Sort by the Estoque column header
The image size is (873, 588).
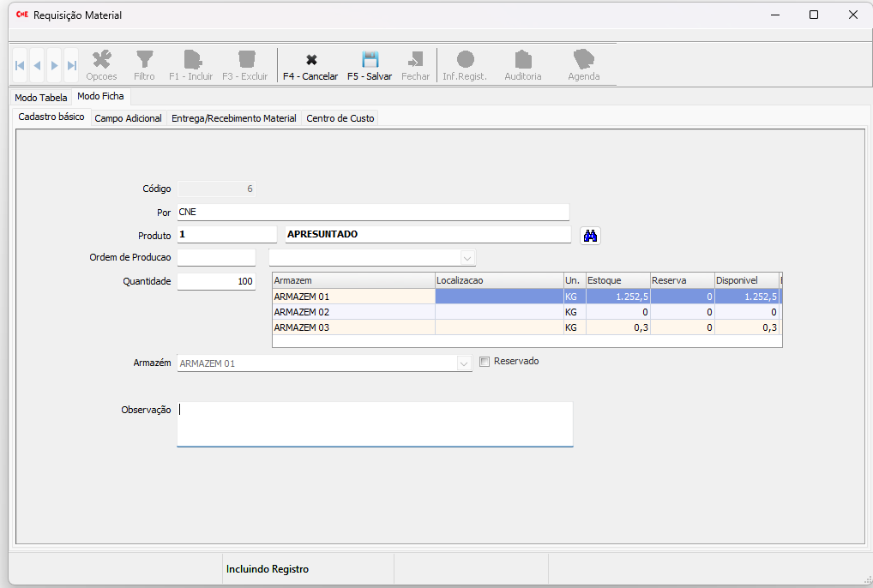(x=616, y=280)
